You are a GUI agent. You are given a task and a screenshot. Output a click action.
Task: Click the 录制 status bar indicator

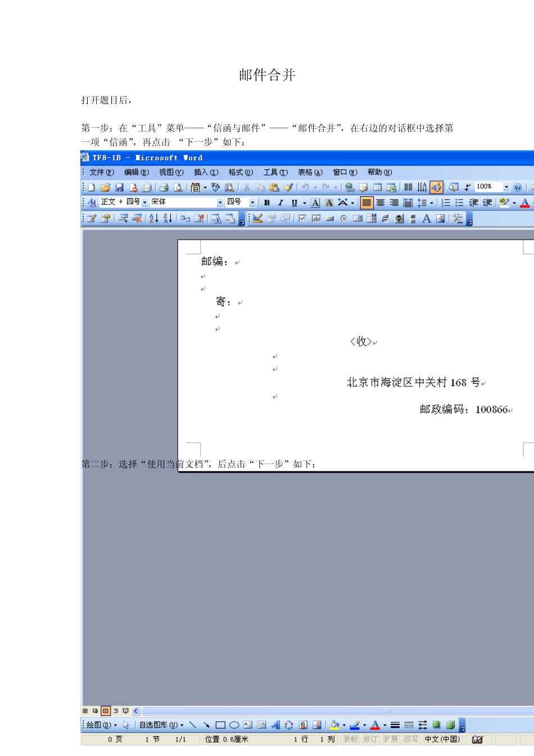tap(350, 740)
